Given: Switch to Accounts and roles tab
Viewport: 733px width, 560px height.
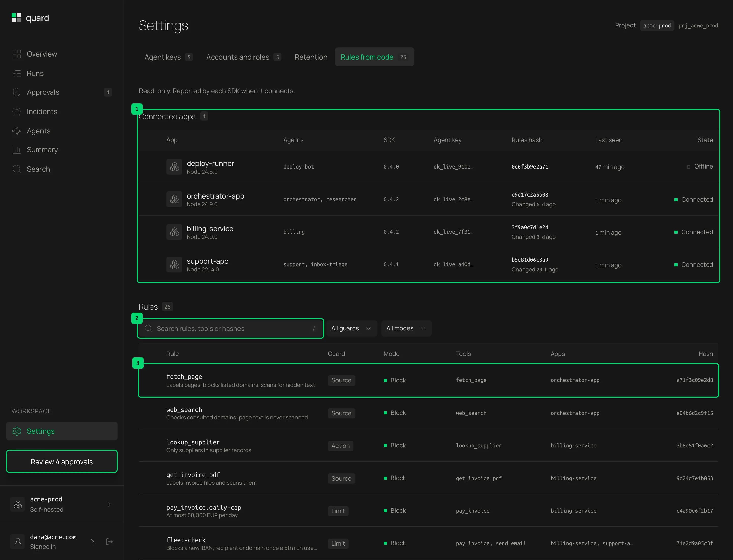Looking at the screenshot, I should click(x=244, y=57).
